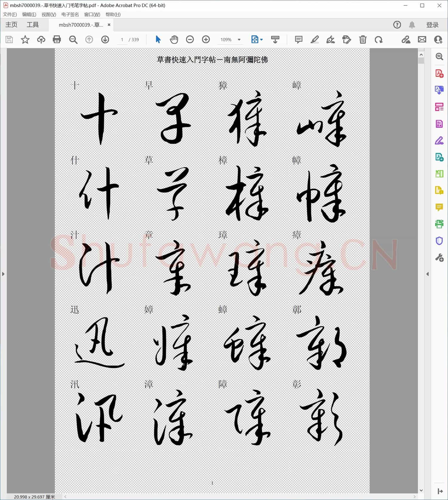This screenshot has width=448, height=500.
Task: Activate the hand pan tool
Action: [x=174, y=39]
